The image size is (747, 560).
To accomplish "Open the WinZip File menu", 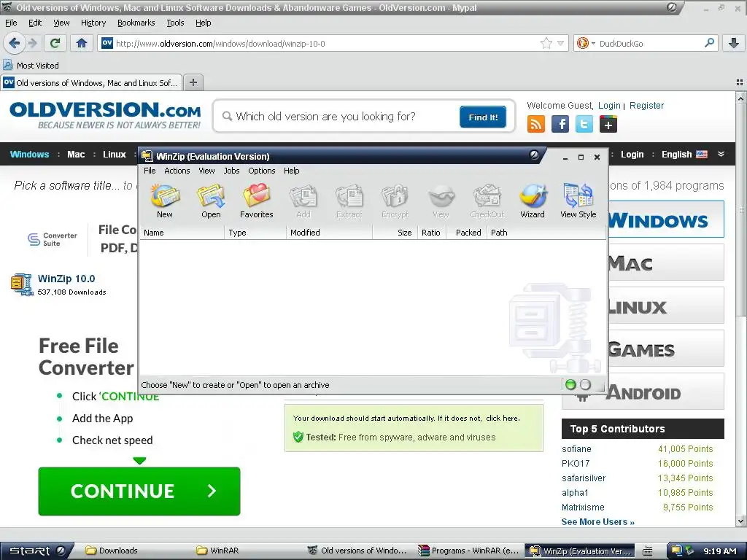I will click(150, 171).
